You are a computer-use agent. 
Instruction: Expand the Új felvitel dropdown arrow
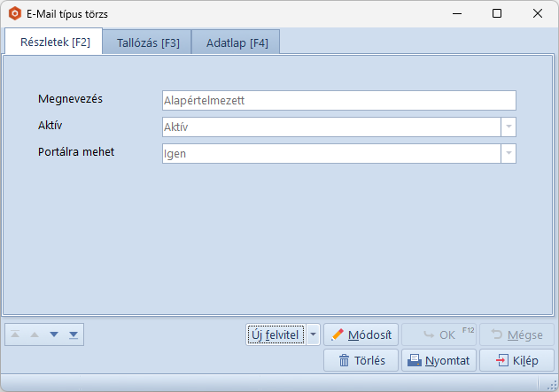pyautogui.click(x=313, y=334)
